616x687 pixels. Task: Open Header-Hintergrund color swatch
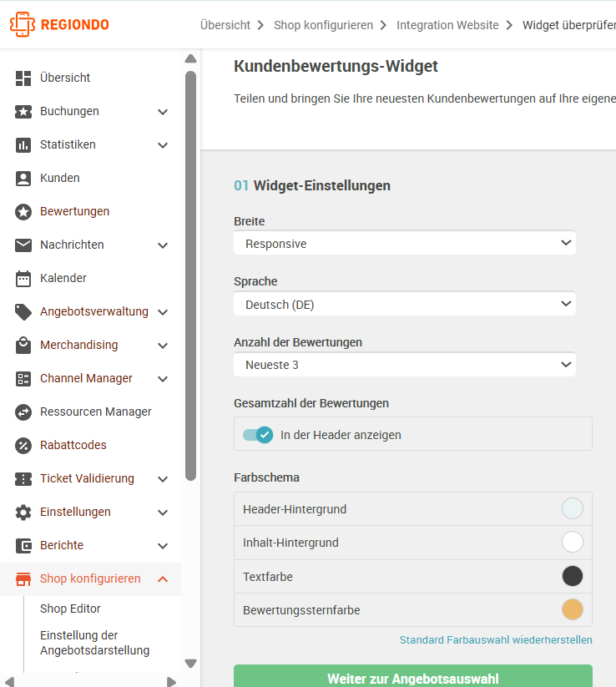[x=573, y=508]
